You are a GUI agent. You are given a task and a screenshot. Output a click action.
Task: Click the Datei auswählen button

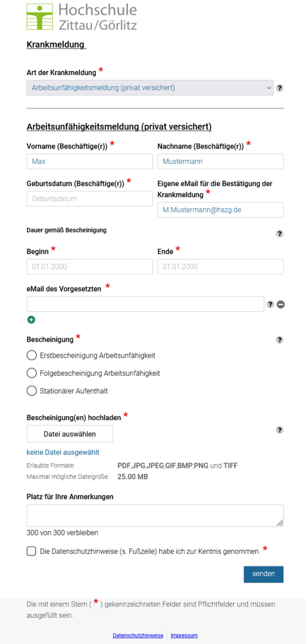70,434
